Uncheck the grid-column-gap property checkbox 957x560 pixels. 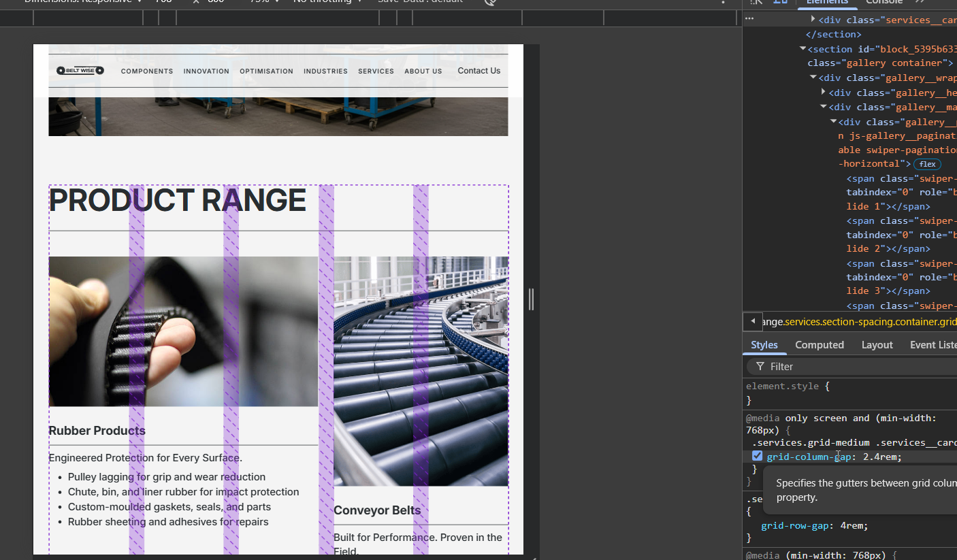[x=757, y=456]
